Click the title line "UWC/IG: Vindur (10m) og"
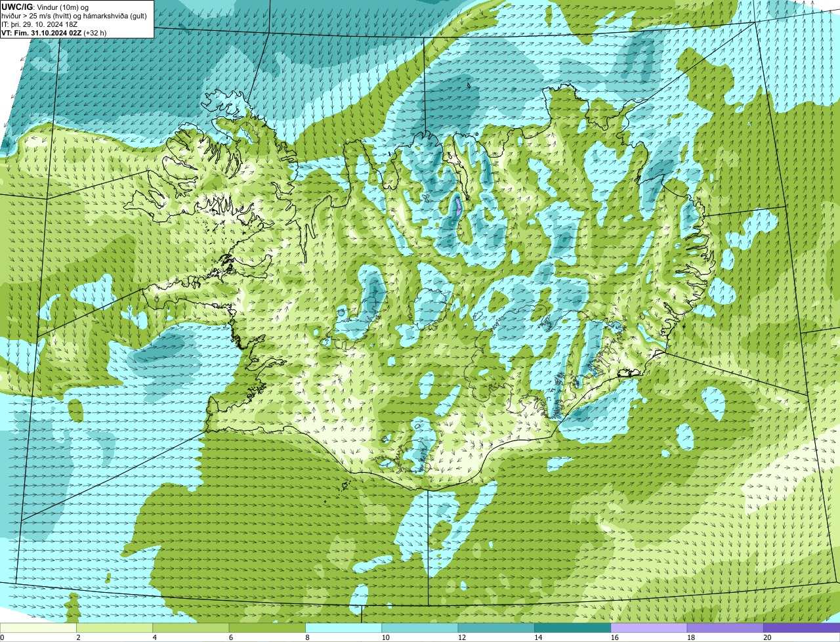The width and height of the screenshot is (840, 642). [x=45, y=7]
